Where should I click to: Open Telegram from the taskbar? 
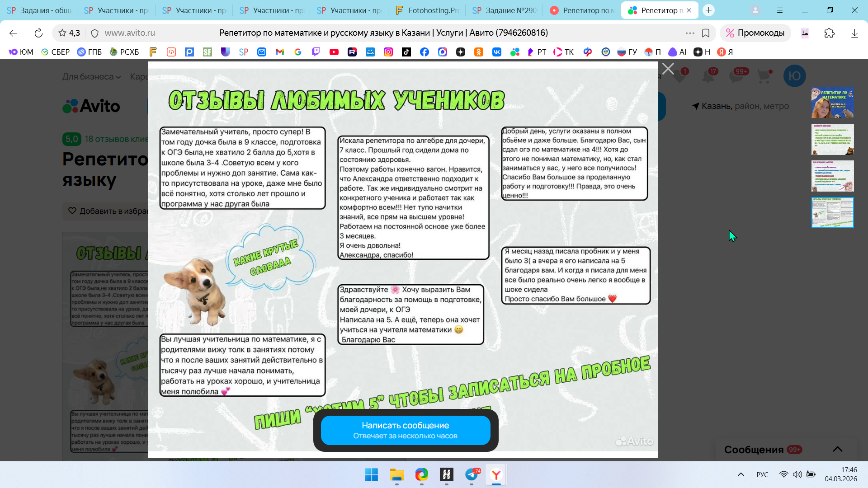472,474
